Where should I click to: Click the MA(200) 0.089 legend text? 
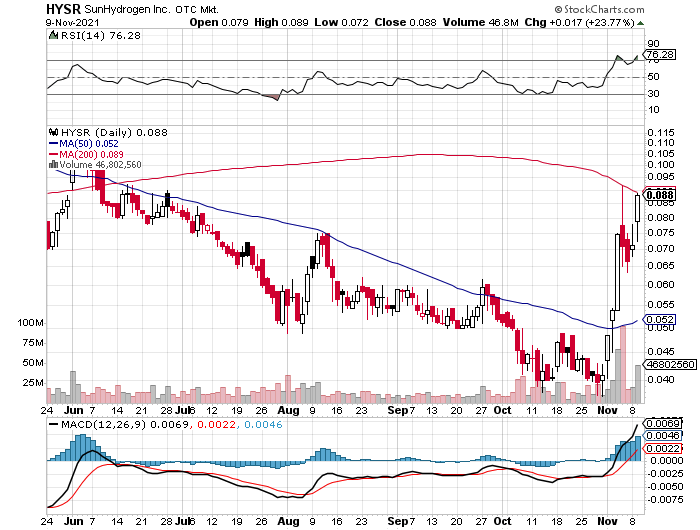tap(92, 154)
